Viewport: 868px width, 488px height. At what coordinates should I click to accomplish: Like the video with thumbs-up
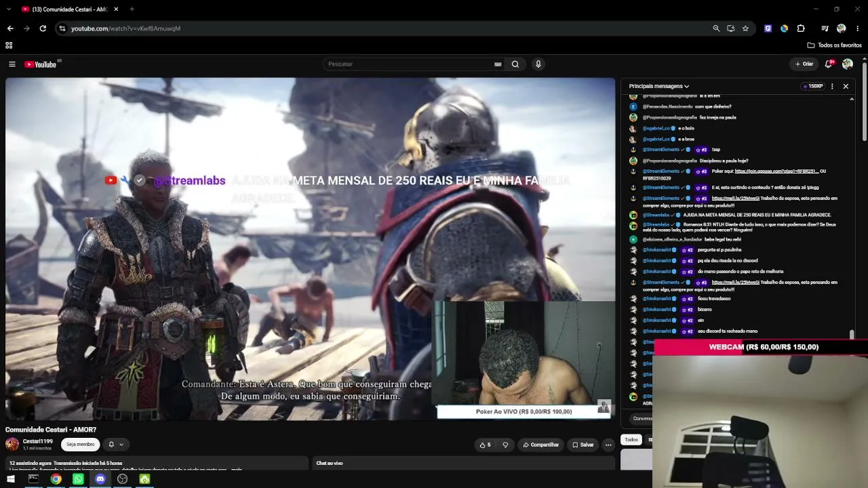coord(485,445)
